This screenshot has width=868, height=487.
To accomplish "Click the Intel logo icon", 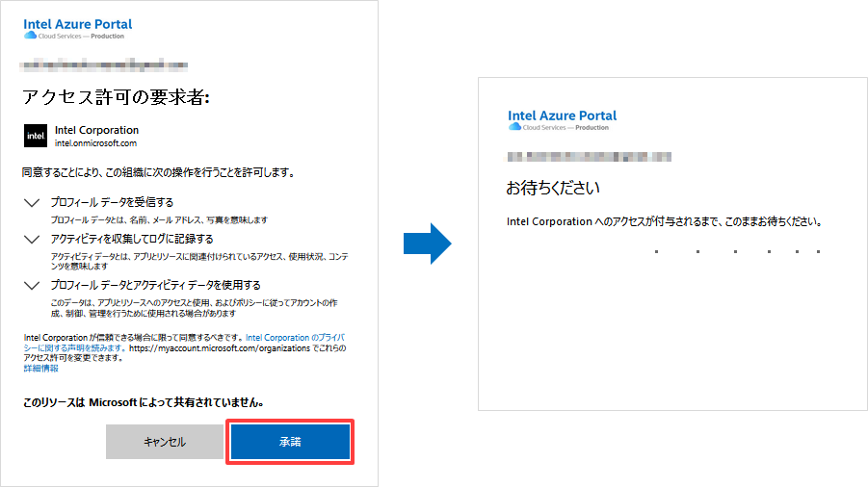I will point(36,136).
